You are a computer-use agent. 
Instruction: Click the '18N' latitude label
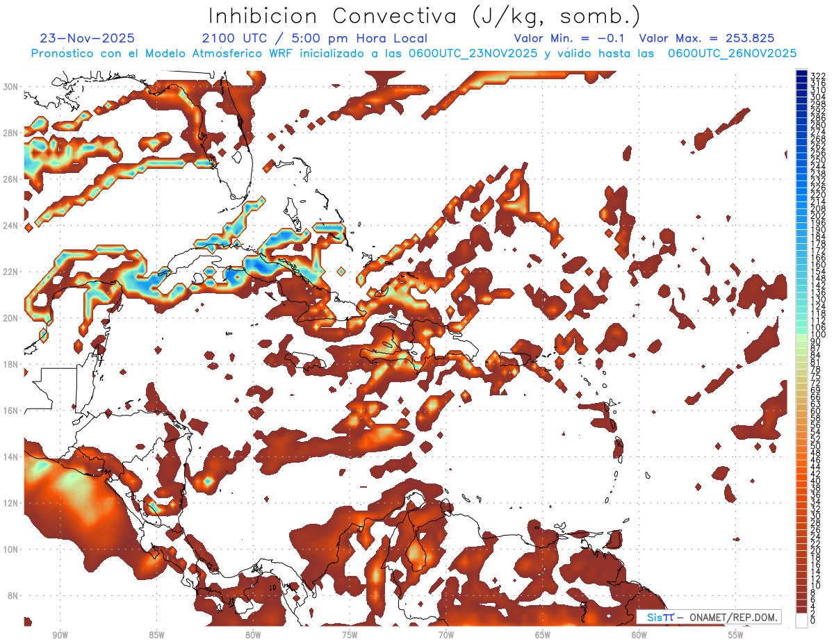pyautogui.click(x=12, y=364)
